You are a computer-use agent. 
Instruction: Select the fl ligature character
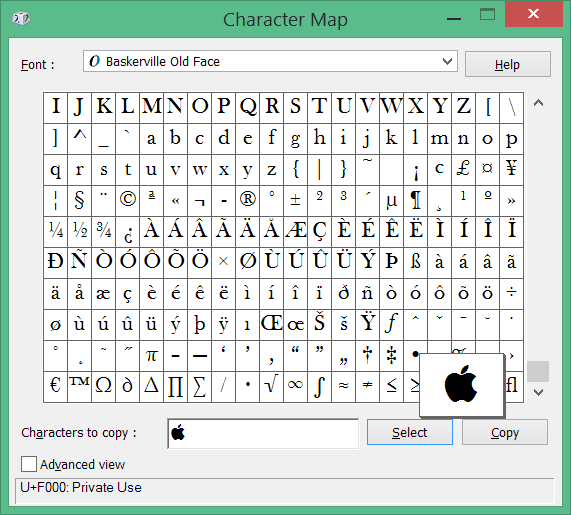(513, 386)
